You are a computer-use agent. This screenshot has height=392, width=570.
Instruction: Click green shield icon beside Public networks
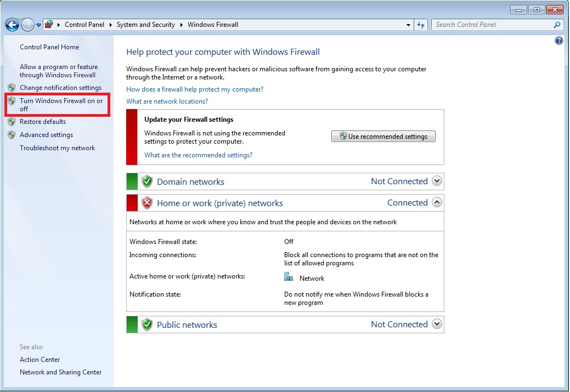point(147,325)
